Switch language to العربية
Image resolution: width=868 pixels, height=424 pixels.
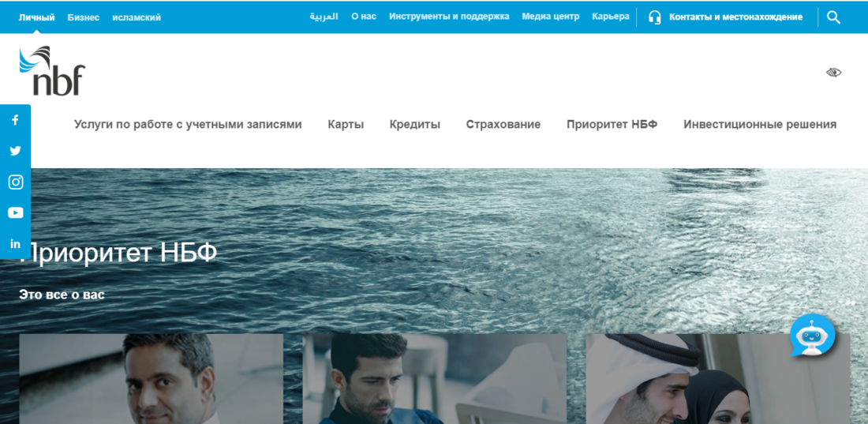click(x=324, y=17)
